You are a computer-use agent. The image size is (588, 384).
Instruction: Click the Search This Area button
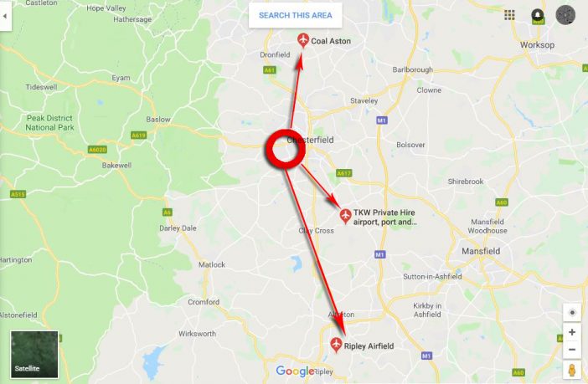tap(296, 15)
